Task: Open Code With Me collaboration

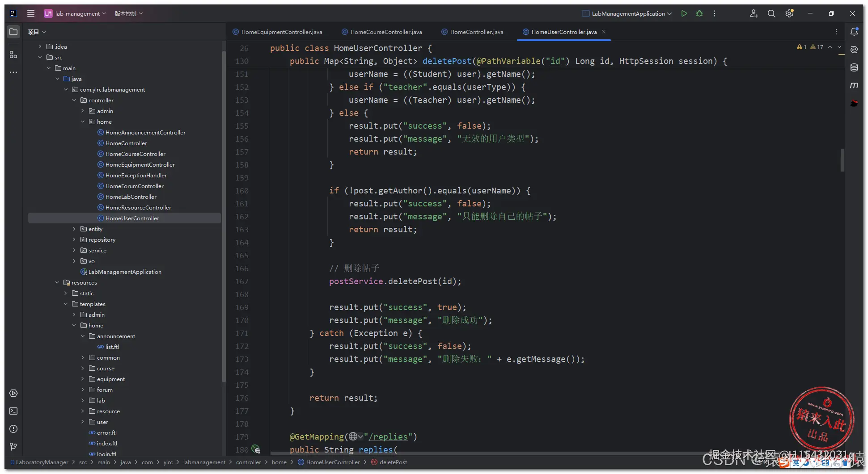Action: tap(754, 13)
